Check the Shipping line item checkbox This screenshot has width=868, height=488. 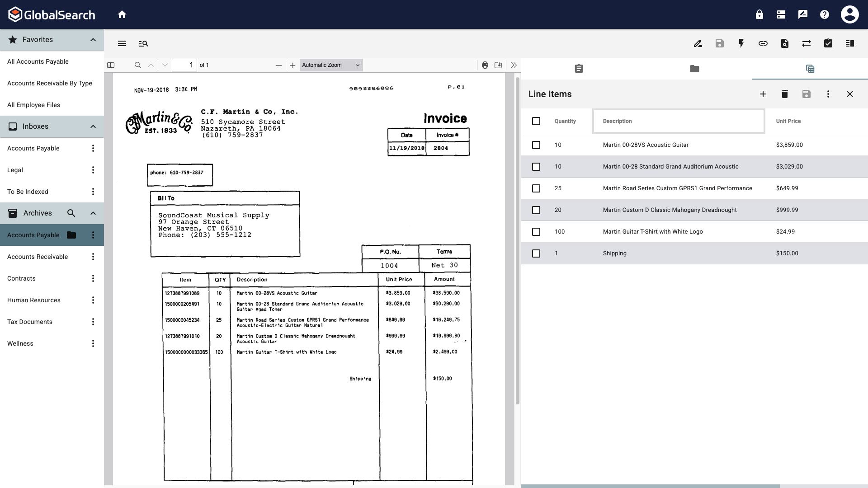(x=536, y=253)
